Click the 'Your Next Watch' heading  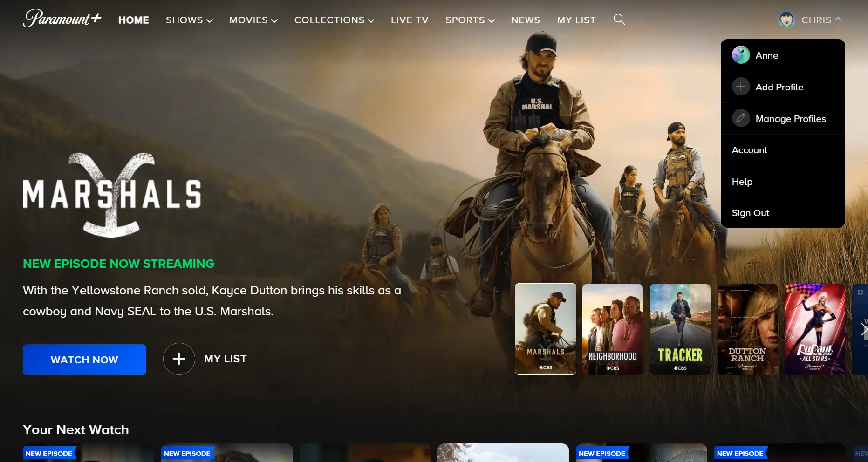76,429
